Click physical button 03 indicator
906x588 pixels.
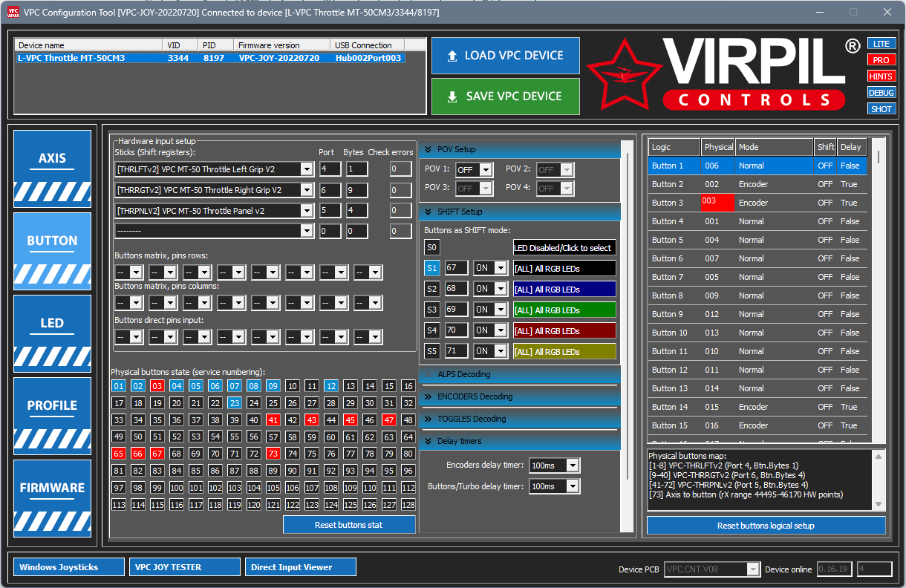pyautogui.click(x=157, y=386)
